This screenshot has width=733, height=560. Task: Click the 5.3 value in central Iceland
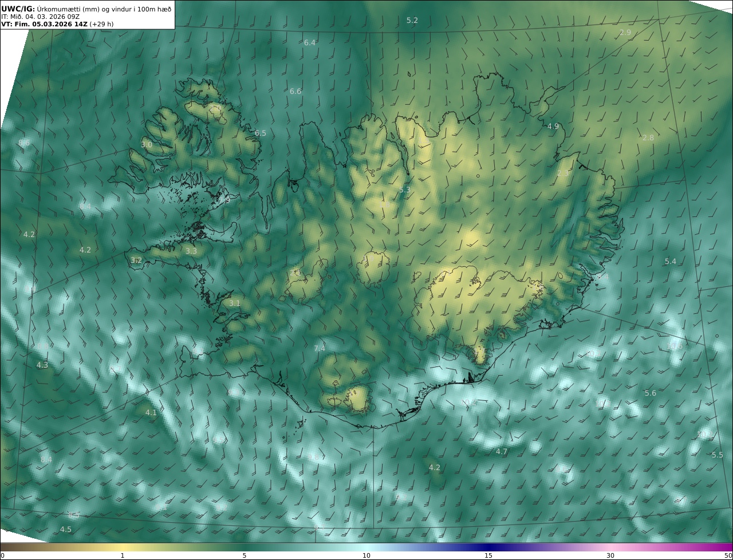405,190
